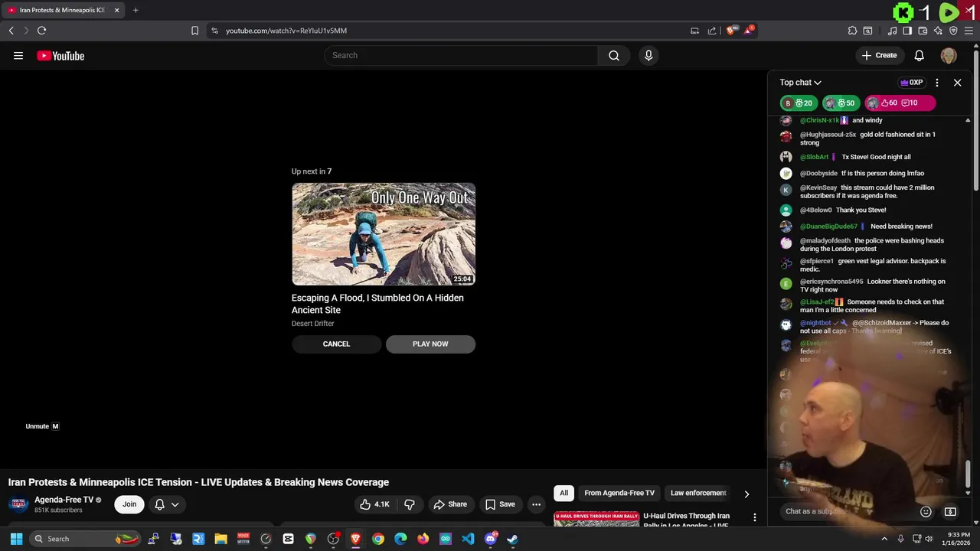
Task: Share the video
Action: pos(450,504)
